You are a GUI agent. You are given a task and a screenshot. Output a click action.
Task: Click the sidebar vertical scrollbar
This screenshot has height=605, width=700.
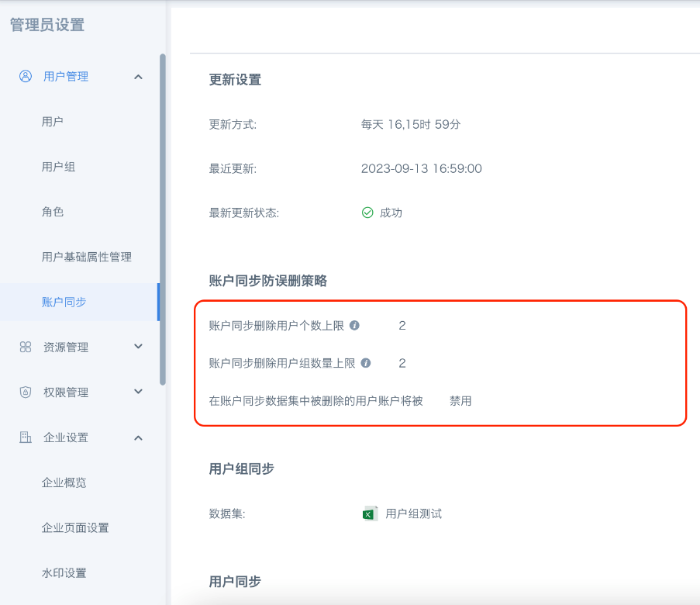click(x=162, y=217)
